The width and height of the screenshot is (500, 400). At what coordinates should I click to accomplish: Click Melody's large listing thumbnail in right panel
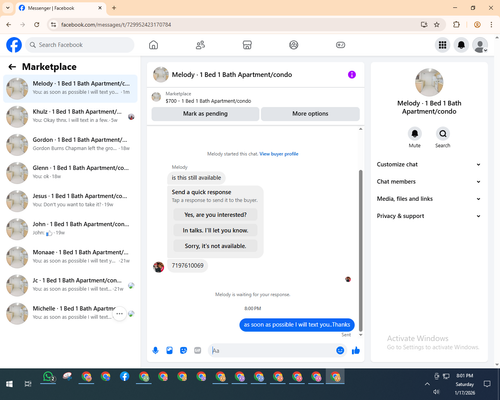[429, 82]
